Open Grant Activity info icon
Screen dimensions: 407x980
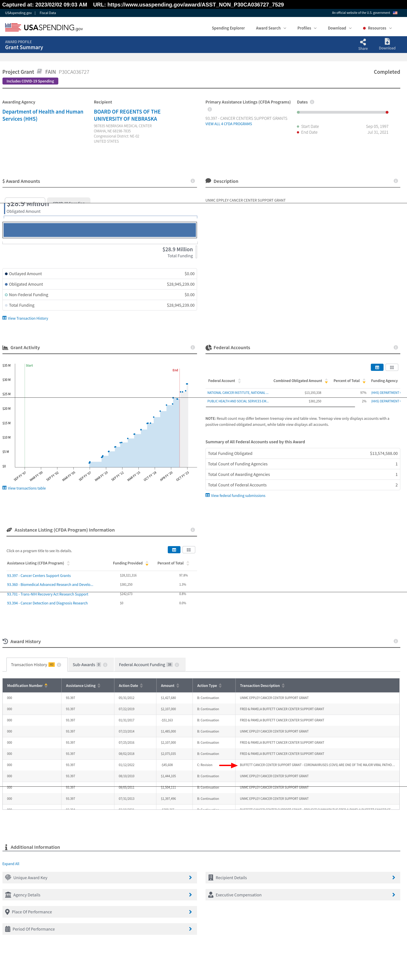click(x=193, y=347)
